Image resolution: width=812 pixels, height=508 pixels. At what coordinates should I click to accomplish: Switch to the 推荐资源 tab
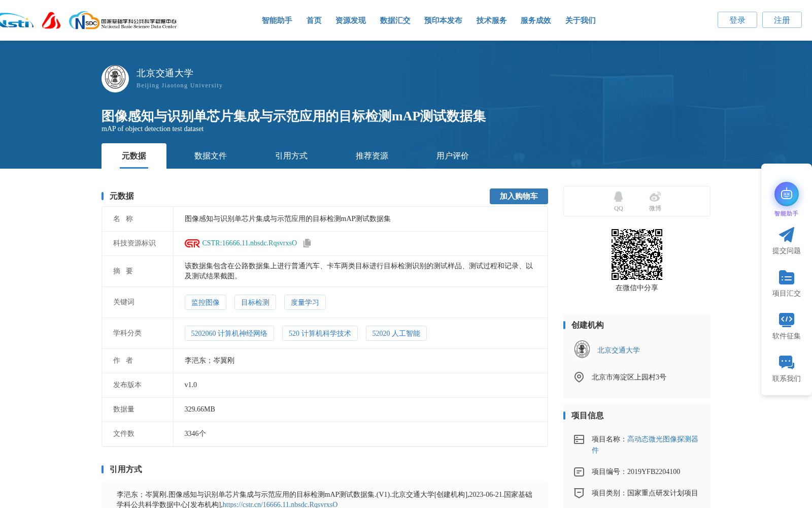[x=372, y=156]
